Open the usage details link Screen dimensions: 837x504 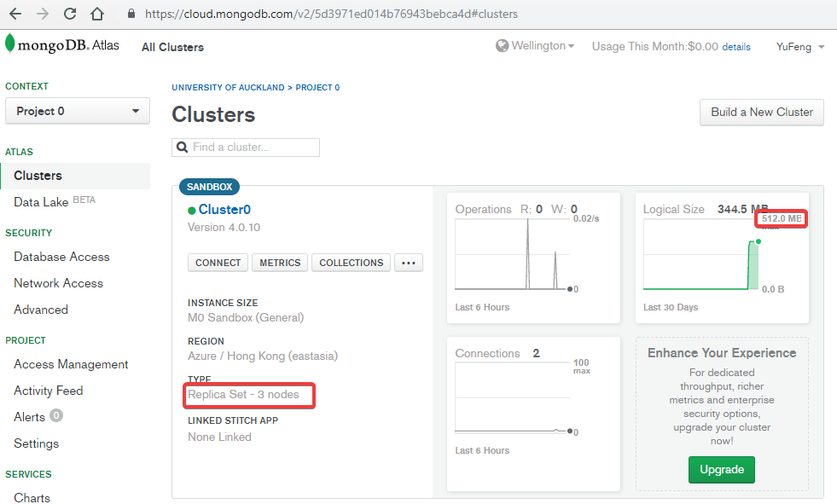point(736,47)
